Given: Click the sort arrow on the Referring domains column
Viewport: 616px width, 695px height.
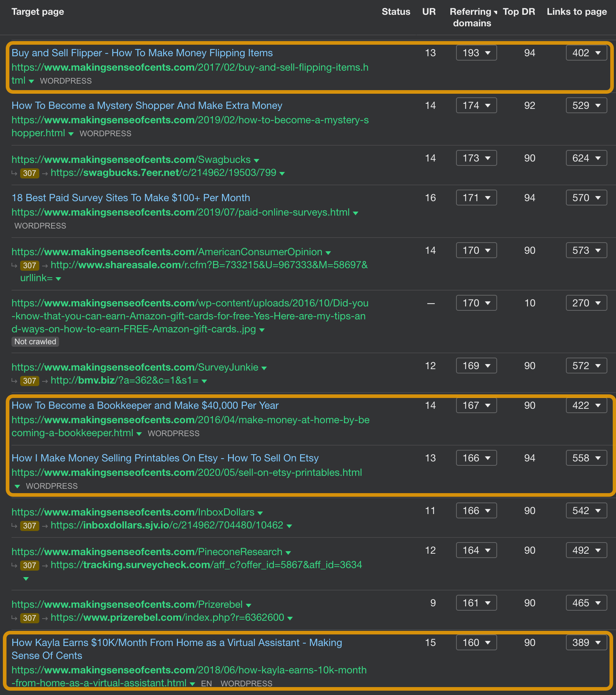Looking at the screenshot, I should [496, 12].
